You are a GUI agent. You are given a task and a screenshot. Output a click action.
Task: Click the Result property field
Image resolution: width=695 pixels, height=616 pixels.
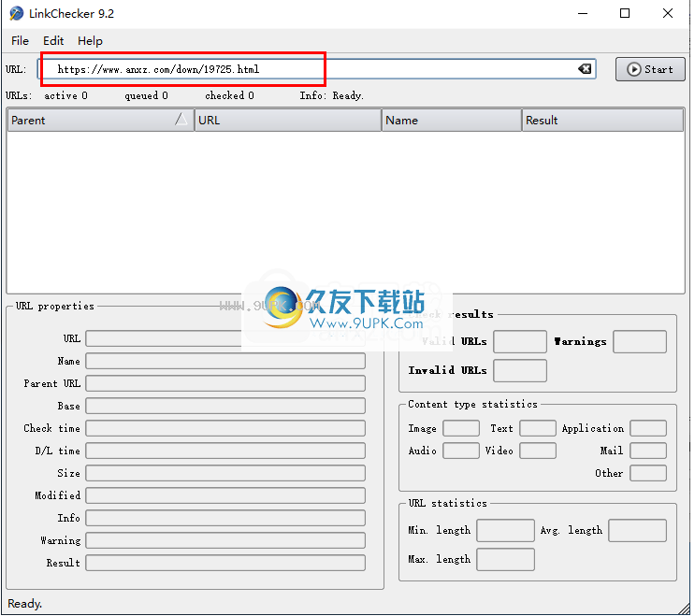(x=225, y=563)
